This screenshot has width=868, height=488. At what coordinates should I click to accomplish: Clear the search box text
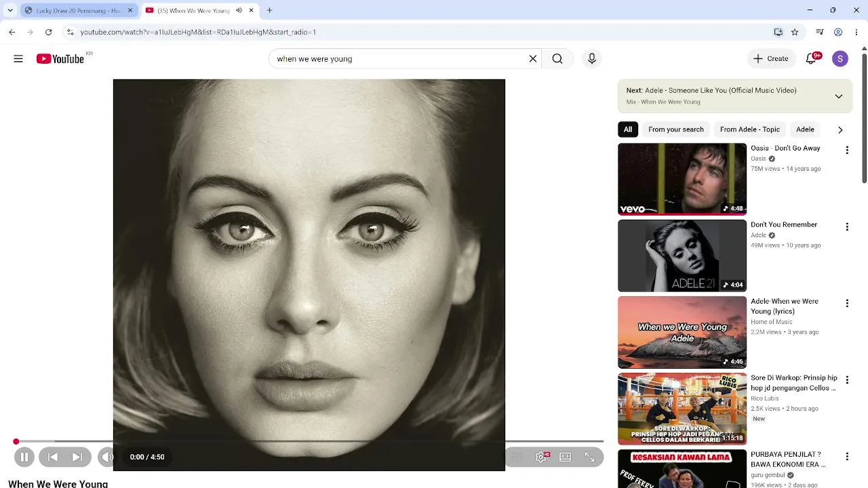click(533, 59)
